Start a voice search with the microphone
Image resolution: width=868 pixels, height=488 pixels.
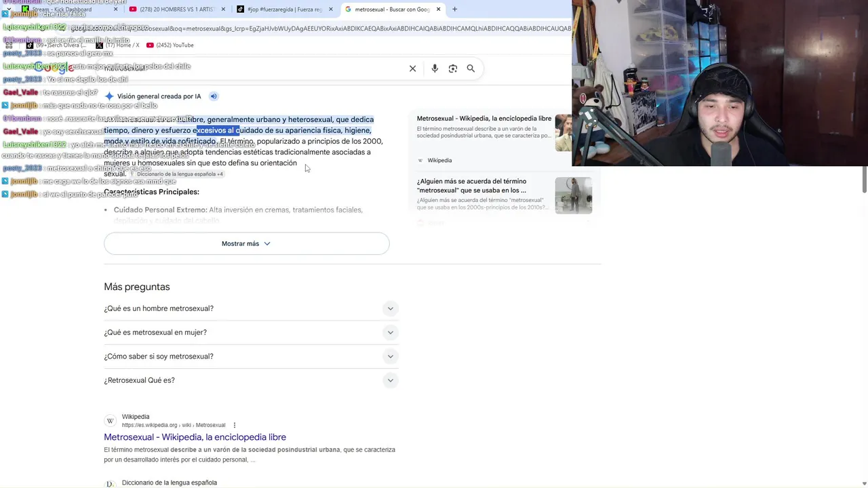[x=435, y=68]
